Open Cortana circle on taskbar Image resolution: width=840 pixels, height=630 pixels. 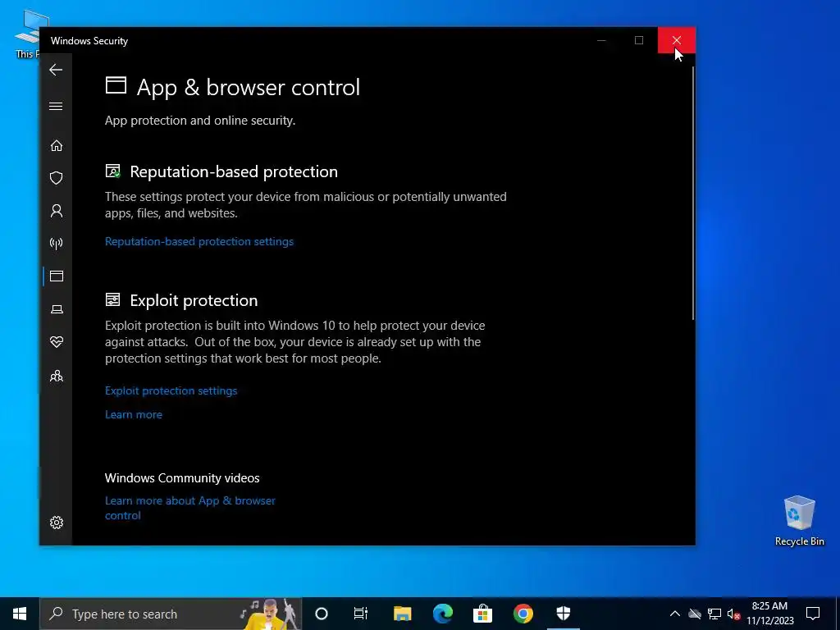coord(322,614)
